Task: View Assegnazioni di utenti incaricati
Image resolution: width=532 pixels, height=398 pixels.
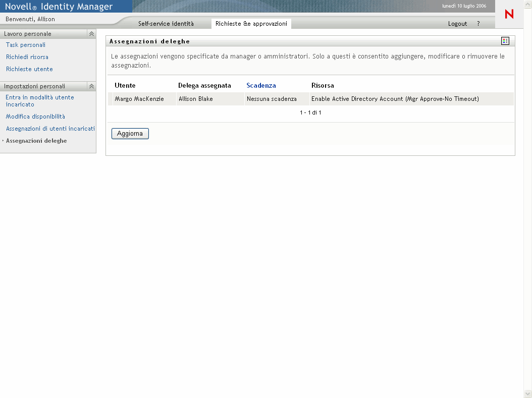Action: (x=50, y=129)
